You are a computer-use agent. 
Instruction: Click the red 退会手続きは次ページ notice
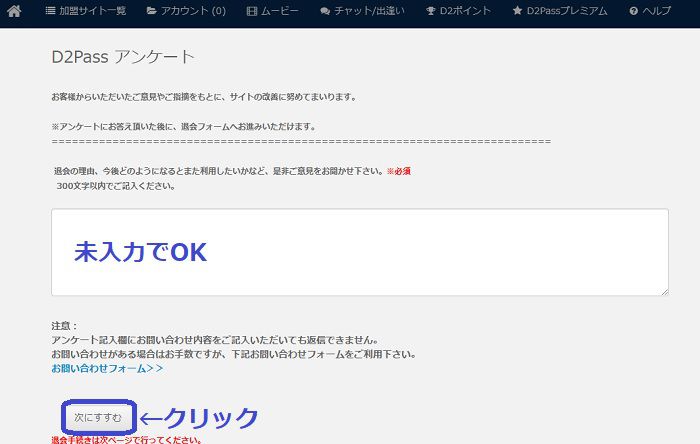point(127,440)
